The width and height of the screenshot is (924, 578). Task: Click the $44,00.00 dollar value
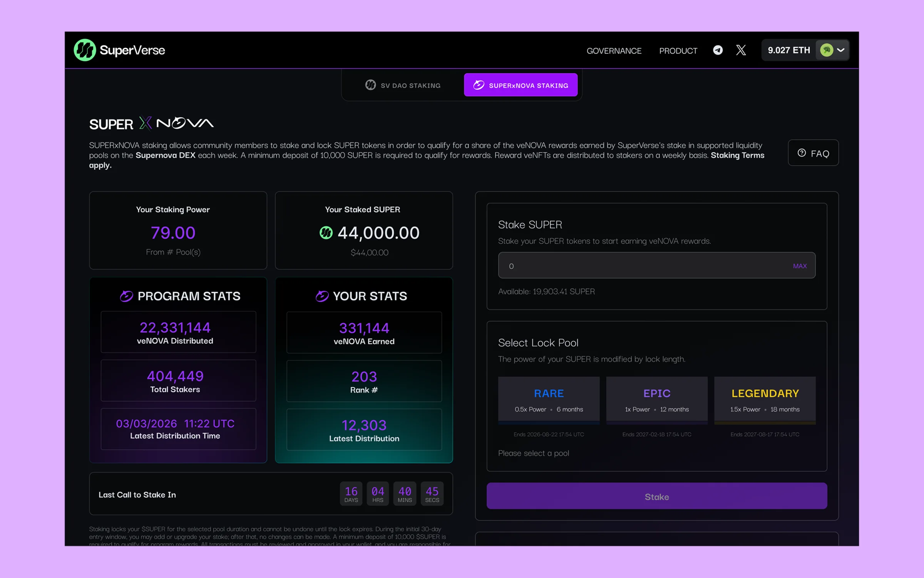[369, 253]
